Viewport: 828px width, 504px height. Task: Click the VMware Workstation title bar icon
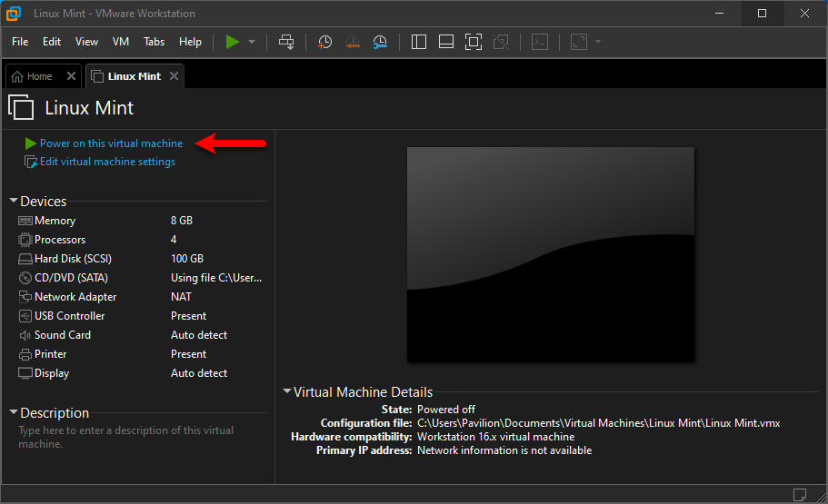[14, 14]
